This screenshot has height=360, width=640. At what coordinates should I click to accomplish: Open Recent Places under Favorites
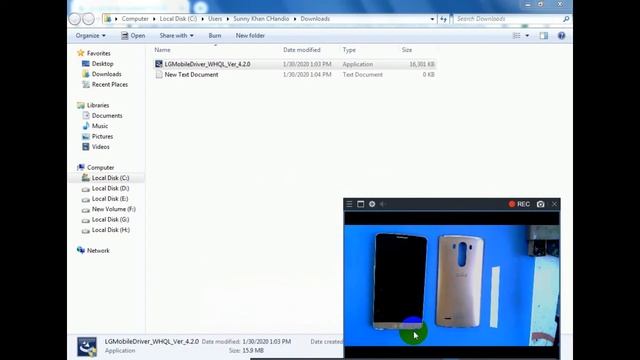[110, 84]
